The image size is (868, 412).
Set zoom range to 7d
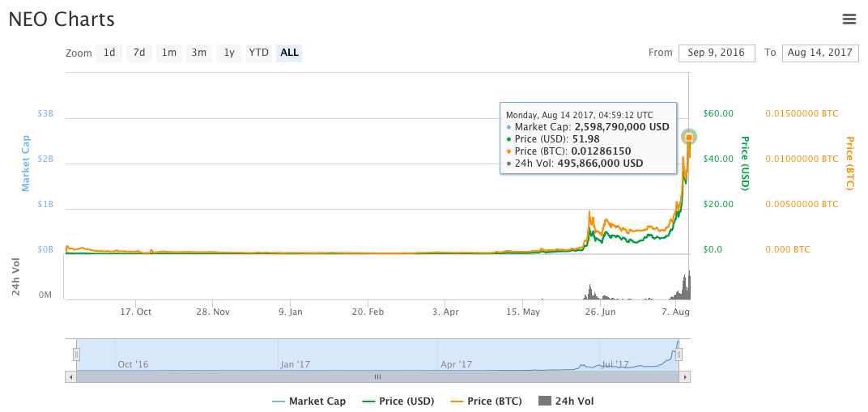click(x=139, y=53)
